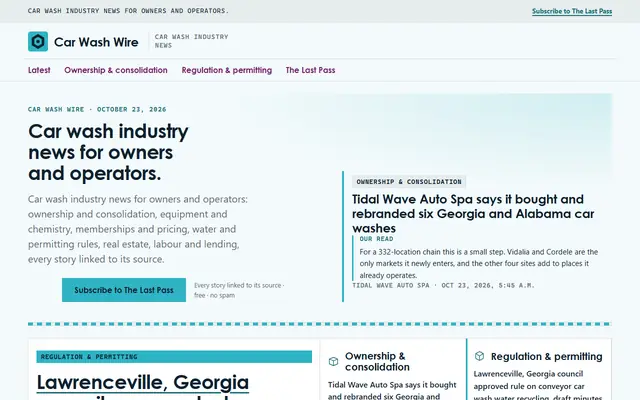
Task: Click Tidal Wave story in the Ownership card
Action: [392, 390]
